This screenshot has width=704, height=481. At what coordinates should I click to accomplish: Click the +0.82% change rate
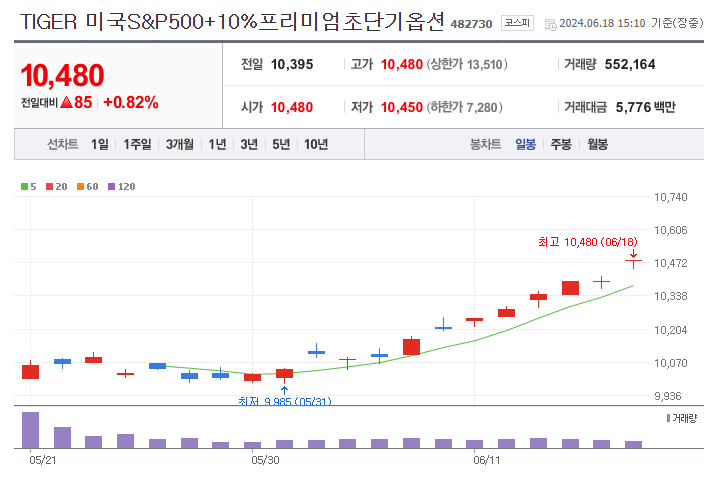tap(131, 102)
